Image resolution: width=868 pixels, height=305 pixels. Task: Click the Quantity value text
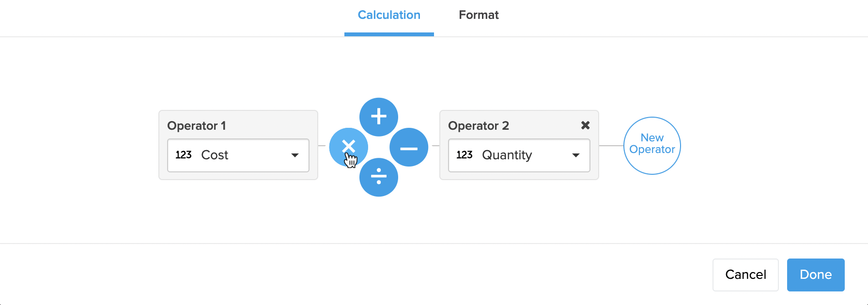click(507, 155)
